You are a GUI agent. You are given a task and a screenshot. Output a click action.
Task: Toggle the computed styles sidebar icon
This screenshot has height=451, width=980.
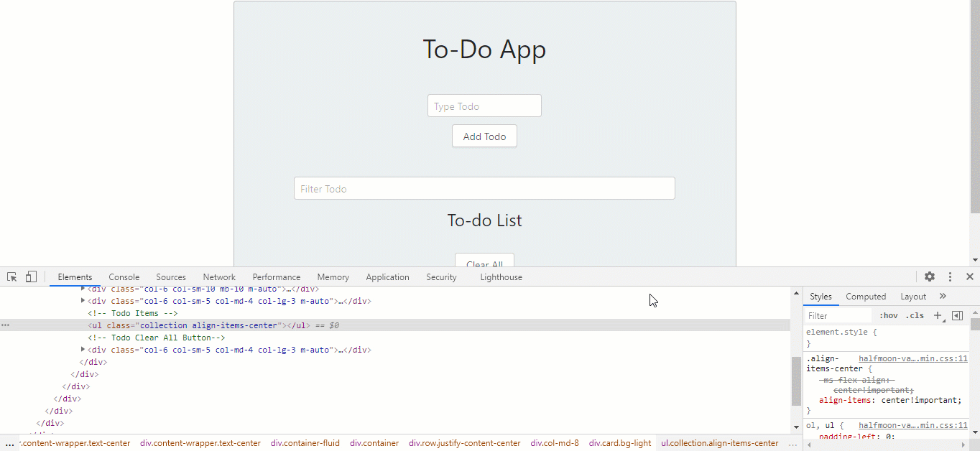[x=957, y=316]
